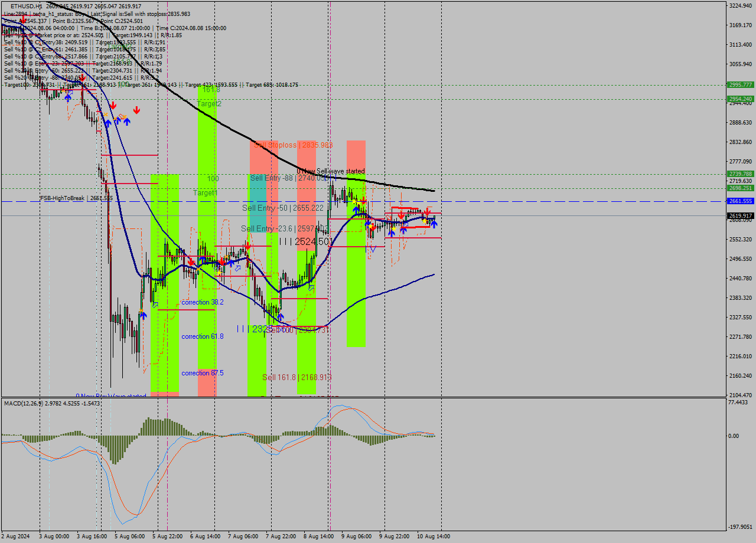Click the '7 Aug 06:00' time axis label
Screen dimensions: 756x543
coord(243,537)
